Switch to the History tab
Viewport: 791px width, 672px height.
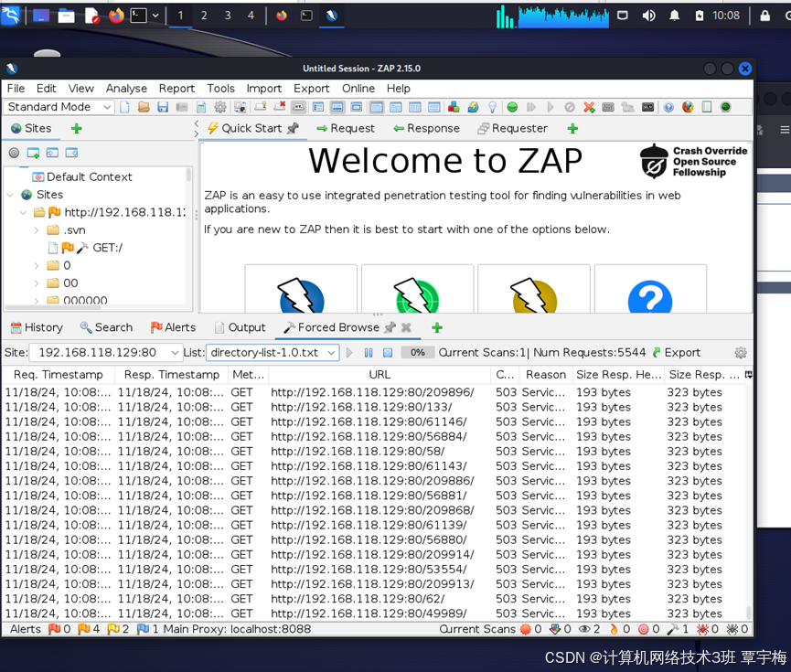click(x=37, y=327)
